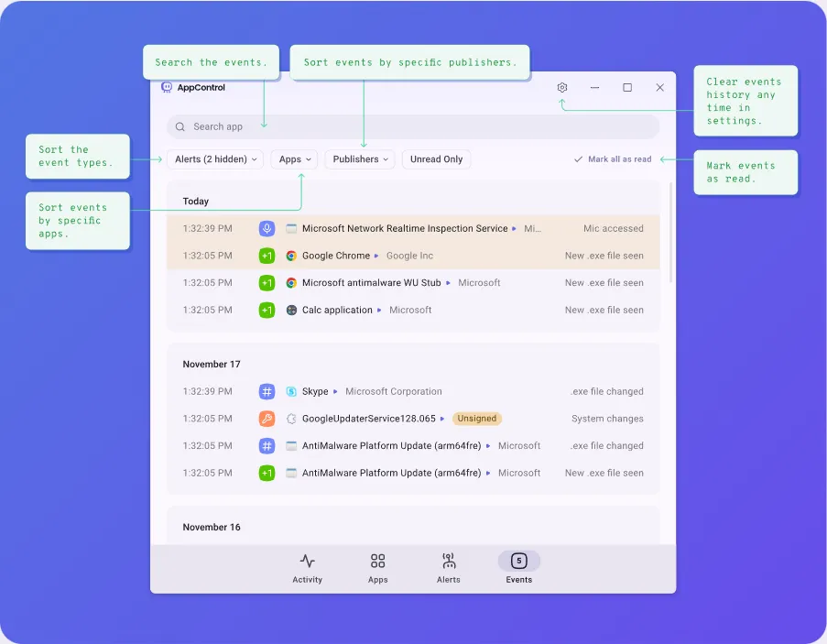Switch to the Events tab
This screenshot has height=644, width=827.
click(519, 568)
